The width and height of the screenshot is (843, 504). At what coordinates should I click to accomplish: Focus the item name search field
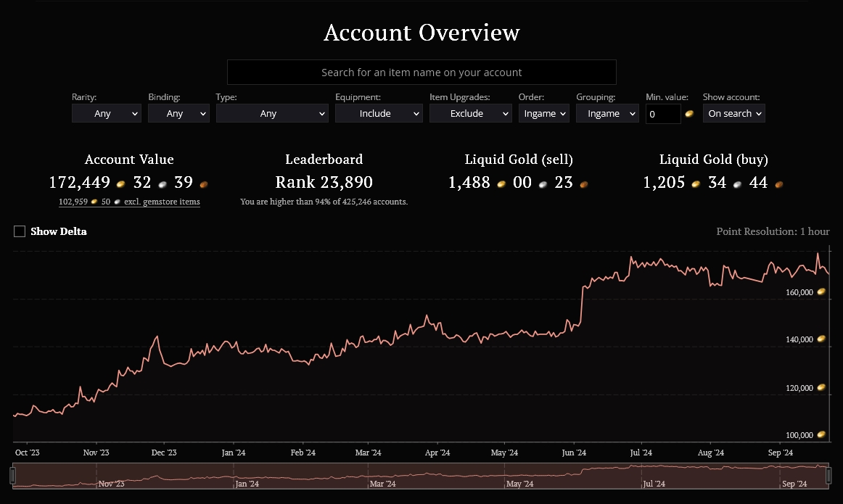pos(421,72)
